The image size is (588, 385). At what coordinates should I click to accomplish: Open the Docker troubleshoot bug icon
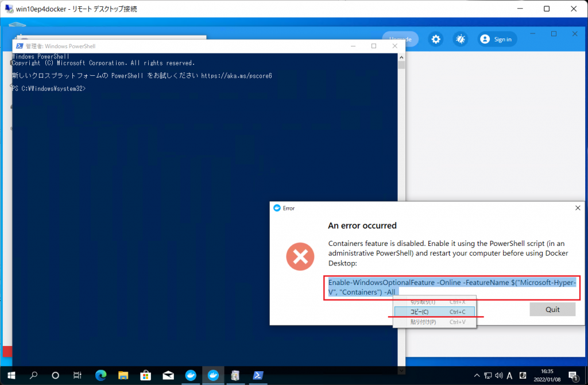(x=460, y=39)
